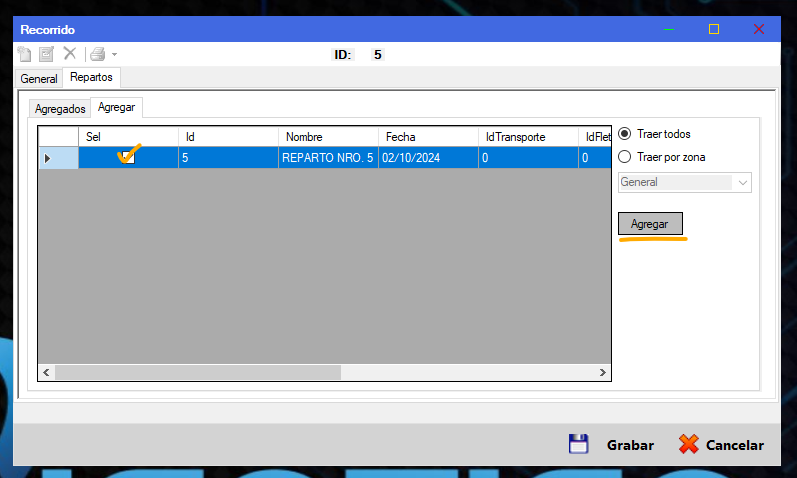This screenshot has width=797, height=478.
Task: Click the floppy disk Grabar icon
Action: pyautogui.click(x=578, y=445)
